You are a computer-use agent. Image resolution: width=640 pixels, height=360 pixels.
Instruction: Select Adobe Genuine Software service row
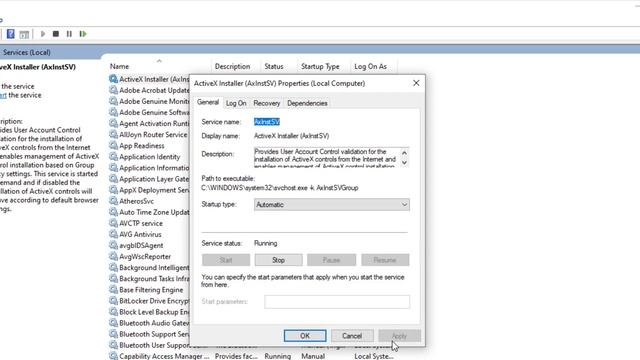149,112
